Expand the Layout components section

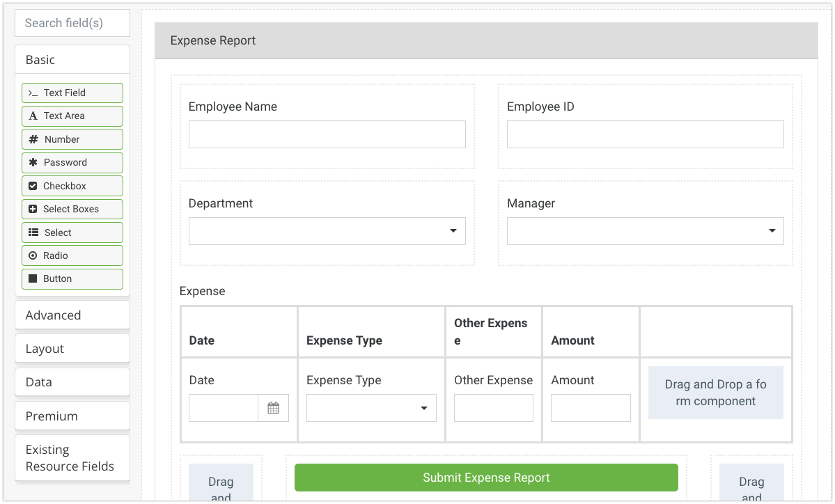click(72, 349)
